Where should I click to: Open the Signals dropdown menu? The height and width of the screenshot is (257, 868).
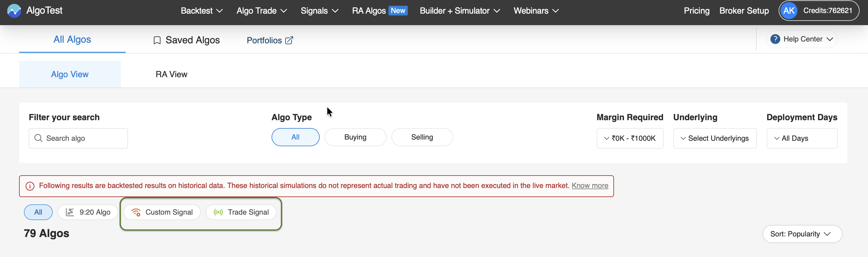319,11
